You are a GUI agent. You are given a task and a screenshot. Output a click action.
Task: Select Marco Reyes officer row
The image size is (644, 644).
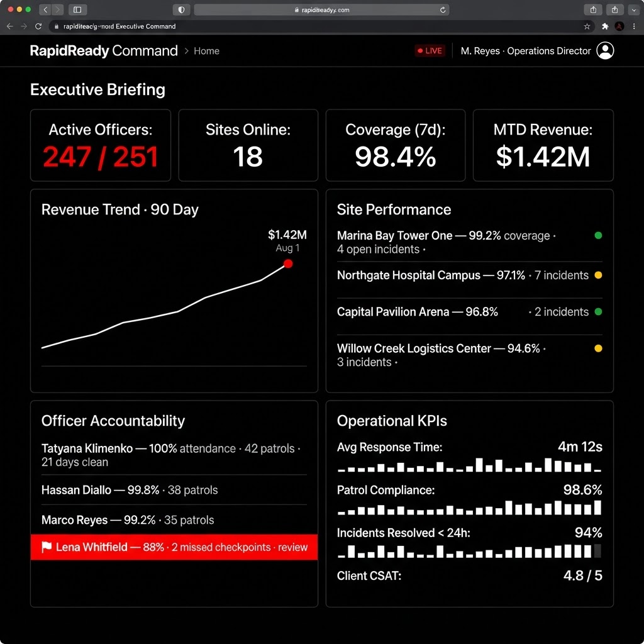[174, 520]
